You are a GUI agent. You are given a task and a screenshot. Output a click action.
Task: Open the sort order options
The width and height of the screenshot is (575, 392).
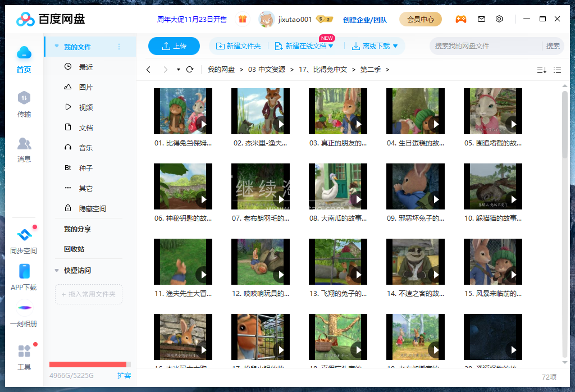pos(541,70)
